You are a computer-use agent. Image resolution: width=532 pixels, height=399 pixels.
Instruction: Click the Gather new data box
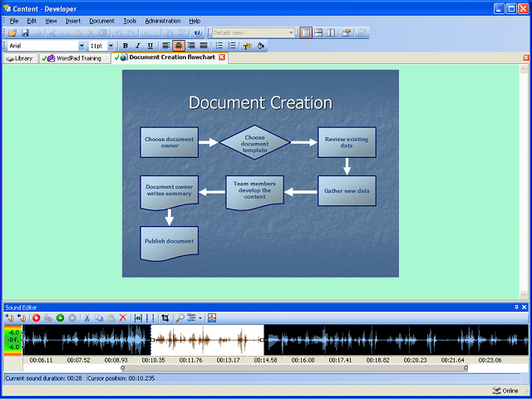coord(347,190)
